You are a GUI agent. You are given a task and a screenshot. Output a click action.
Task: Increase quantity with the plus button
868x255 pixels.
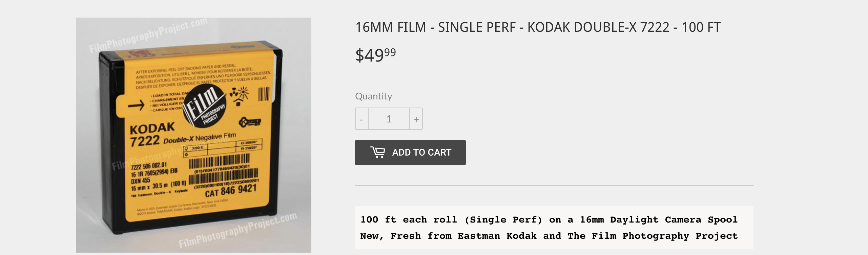416,119
